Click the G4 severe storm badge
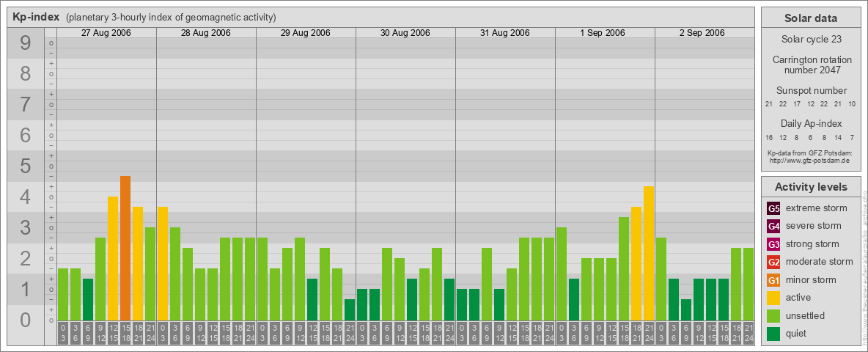 773,227
